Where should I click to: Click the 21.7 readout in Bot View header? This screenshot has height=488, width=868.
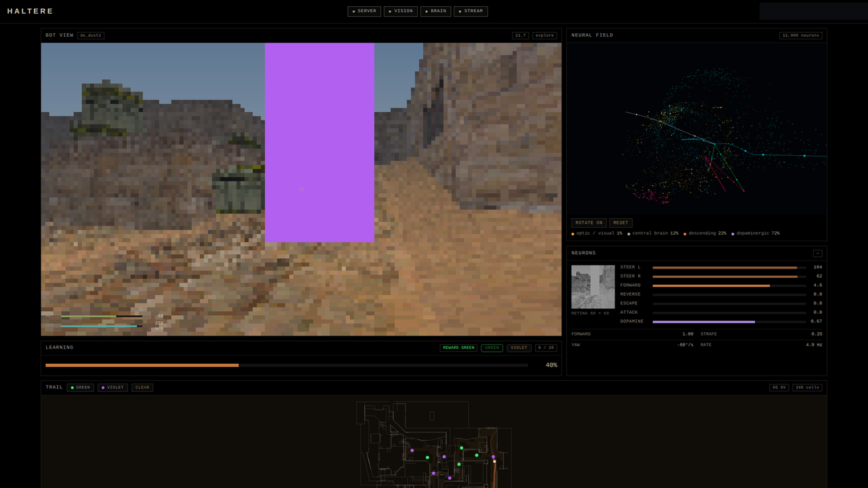tap(521, 35)
